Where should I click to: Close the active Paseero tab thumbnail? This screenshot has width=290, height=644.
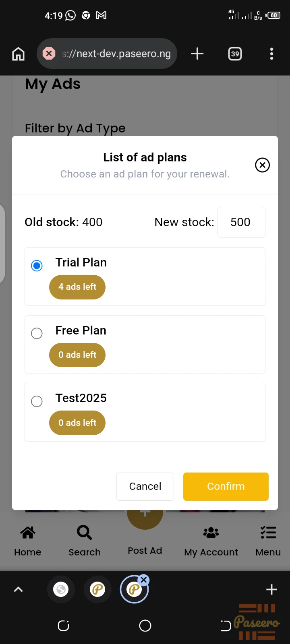coord(143,580)
